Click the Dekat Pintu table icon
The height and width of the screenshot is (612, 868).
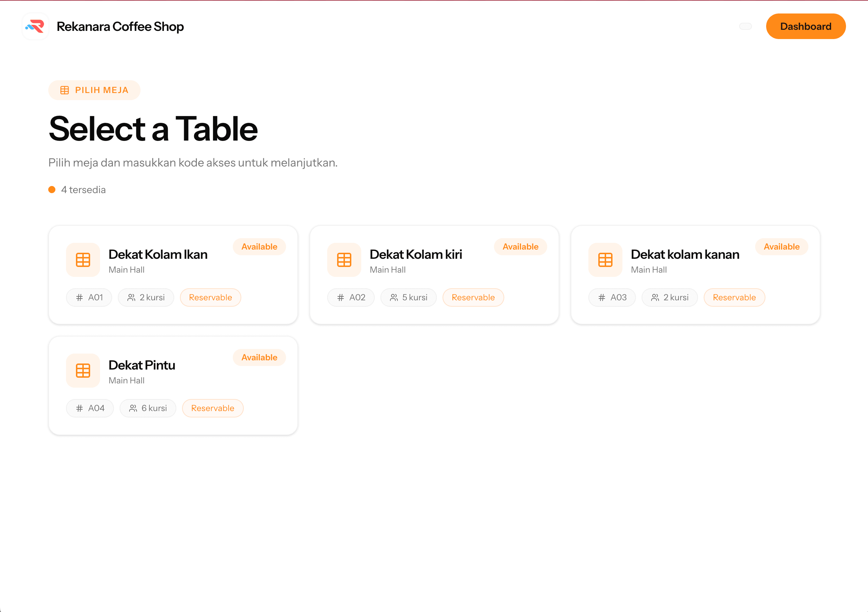[83, 371]
